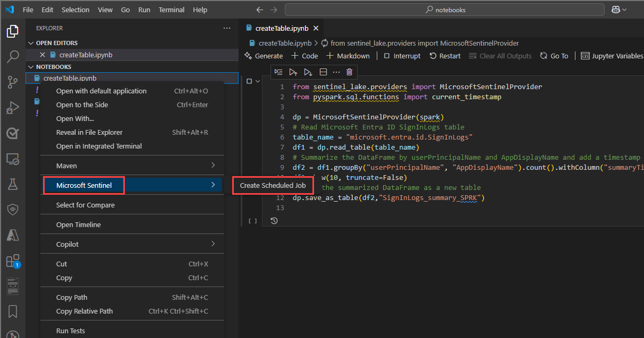Open the Azure view in activity bar
This screenshot has height=338, width=644.
coord(12,235)
